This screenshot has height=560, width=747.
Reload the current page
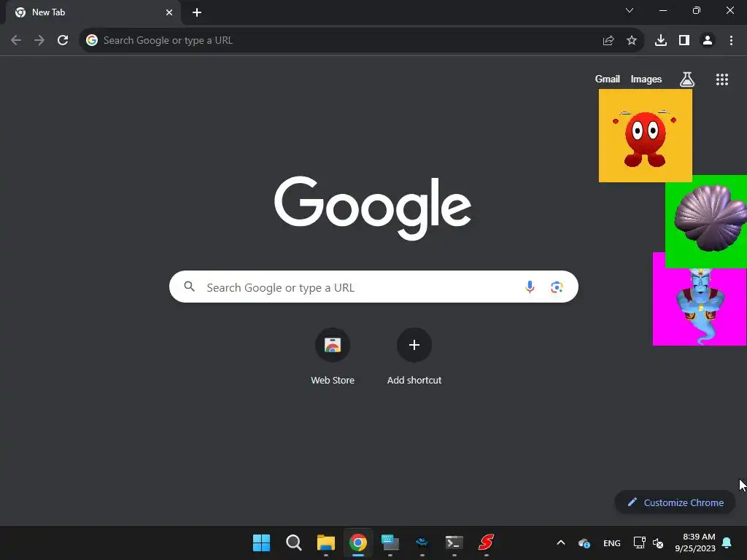[63, 41]
